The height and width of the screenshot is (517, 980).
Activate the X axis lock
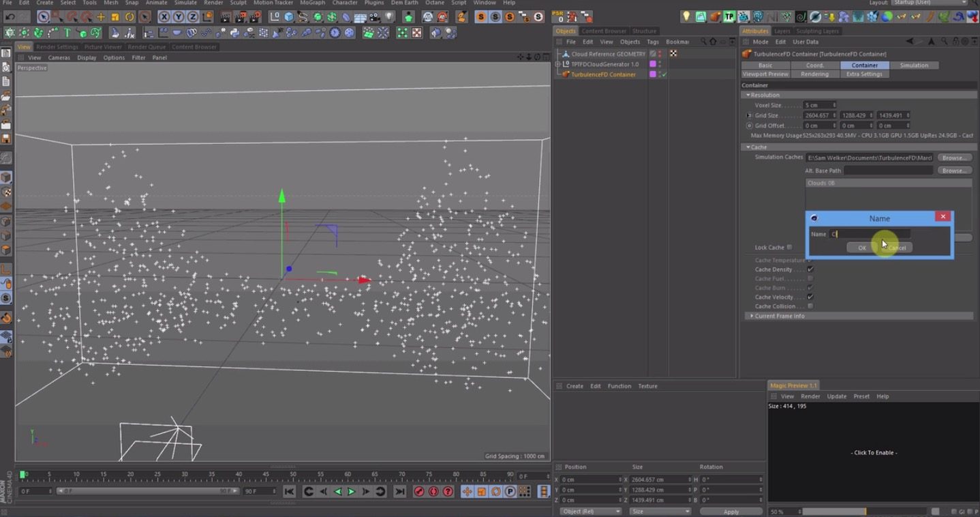[x=164, y=16]
